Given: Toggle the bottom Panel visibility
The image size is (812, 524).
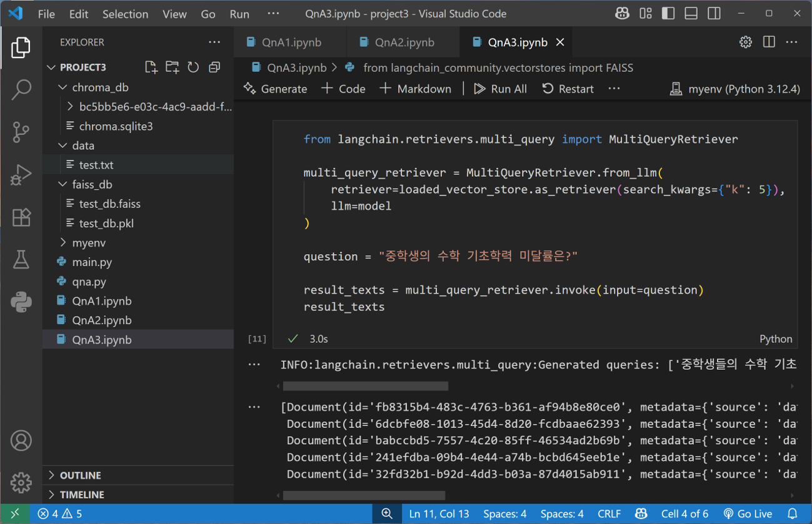Looking at the screenshot, I should [x=691, y=13].
